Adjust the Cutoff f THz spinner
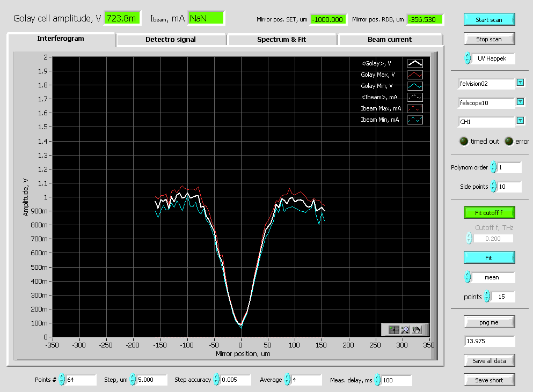 (x=469, y=238)
